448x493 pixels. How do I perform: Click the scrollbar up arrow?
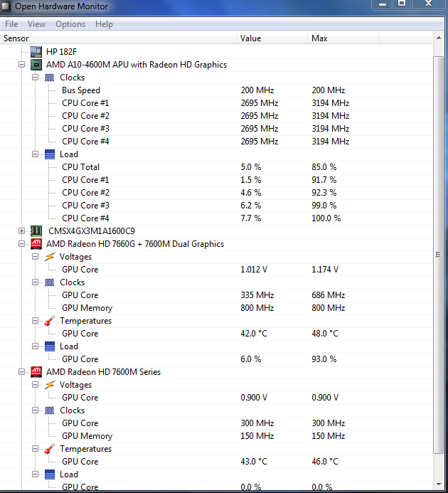click(x=439, y=38)
